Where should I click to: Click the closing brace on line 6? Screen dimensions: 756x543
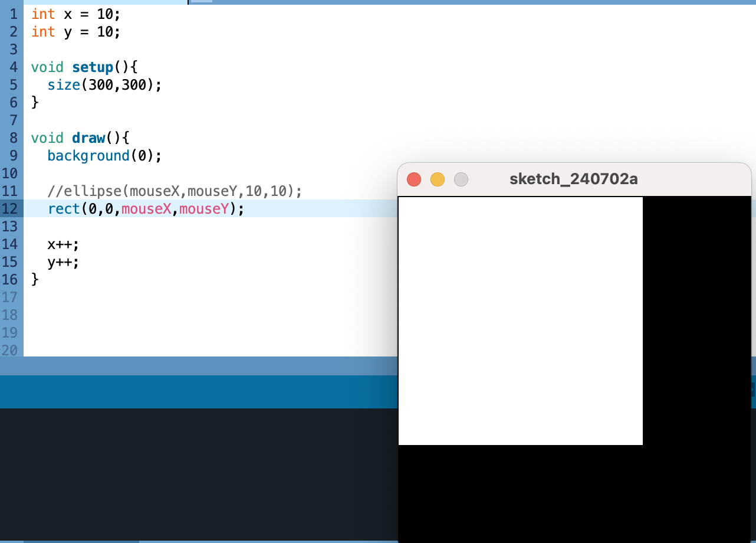point(35,103)
